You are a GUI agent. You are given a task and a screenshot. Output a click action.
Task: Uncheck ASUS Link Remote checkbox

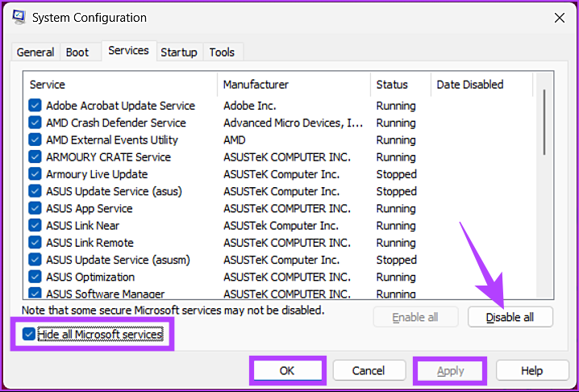coord(35,243)
